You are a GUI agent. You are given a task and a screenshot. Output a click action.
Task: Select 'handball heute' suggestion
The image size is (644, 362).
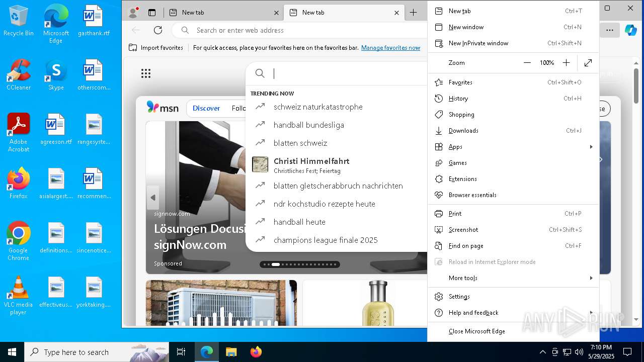[x=336, y=222]
